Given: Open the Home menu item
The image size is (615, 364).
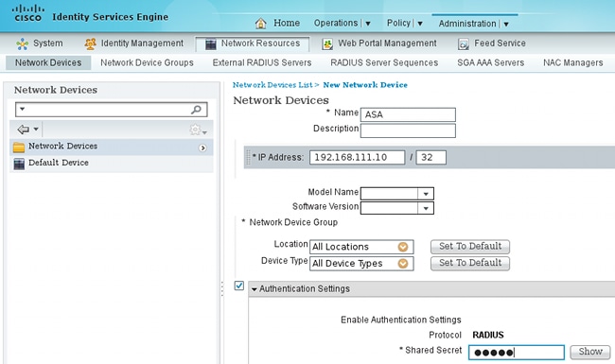Looking at the screenshot, I should pyautogui.click(x=287, y=23).
